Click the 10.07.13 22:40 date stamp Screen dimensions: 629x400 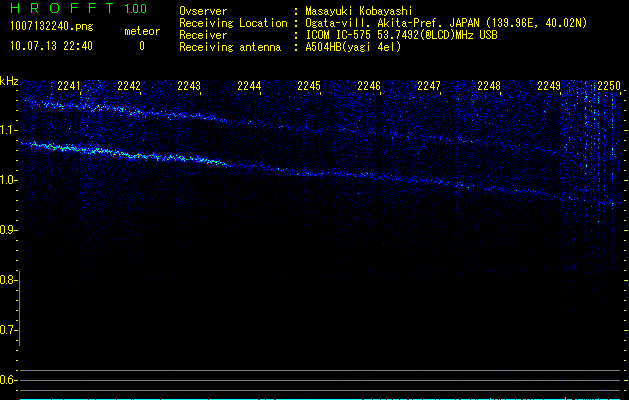click(51, 46)
